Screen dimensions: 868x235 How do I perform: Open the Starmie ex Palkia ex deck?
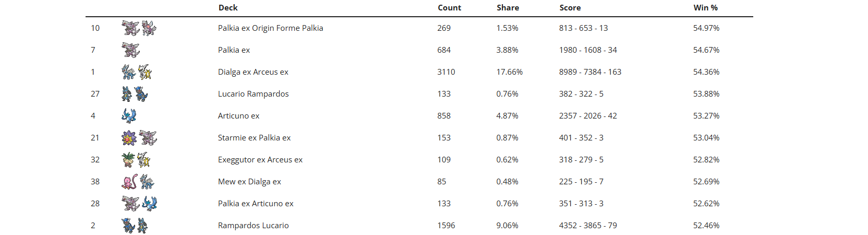click(x=254, y=138)
